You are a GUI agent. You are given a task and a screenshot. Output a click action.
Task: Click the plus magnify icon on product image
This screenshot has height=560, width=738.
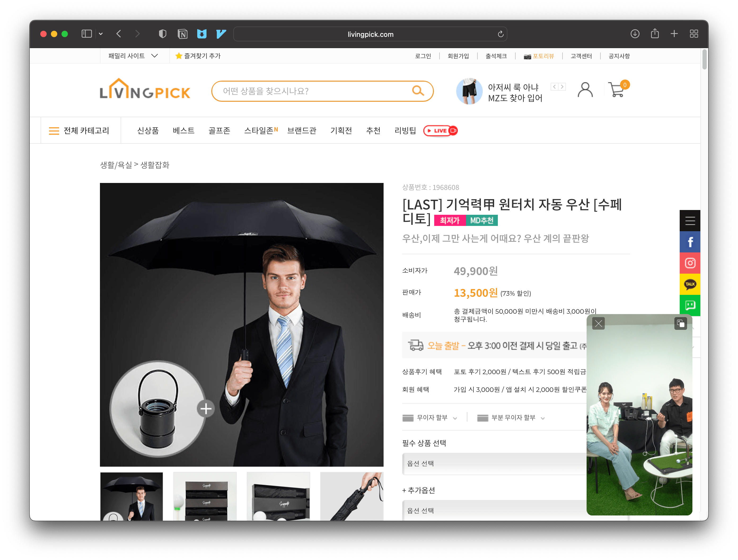tap(206, 409)
